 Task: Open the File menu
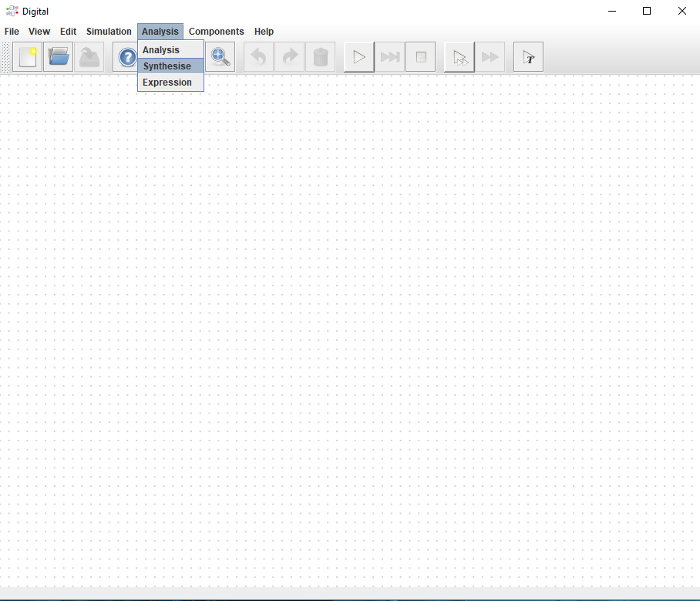pyautogui.click(x=12, y=32)
